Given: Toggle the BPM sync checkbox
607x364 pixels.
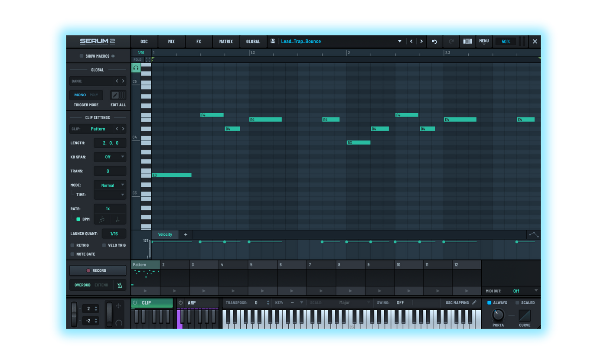Looking at the screenshot, I should pyautogui.click(x=78, y=219).
